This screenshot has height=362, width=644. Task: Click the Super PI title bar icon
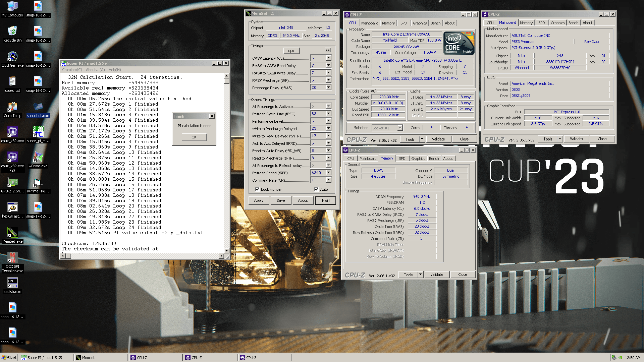coord(63,63)
